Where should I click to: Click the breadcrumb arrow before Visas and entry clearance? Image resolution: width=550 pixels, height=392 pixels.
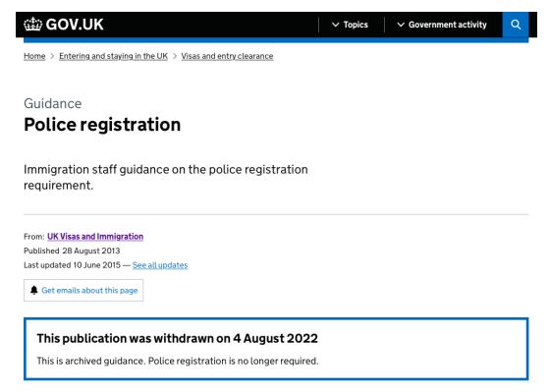tap(175, 56)
